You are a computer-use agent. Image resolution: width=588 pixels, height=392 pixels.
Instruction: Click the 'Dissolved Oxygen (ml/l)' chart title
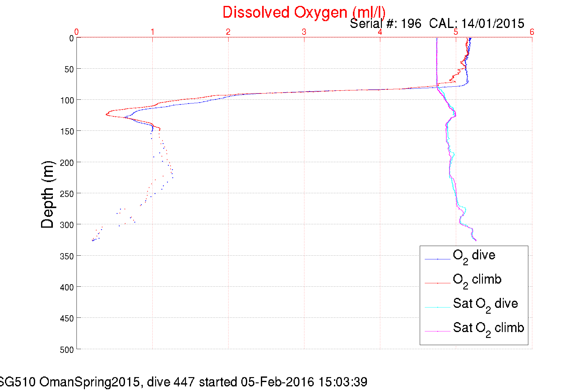tap(304, 12)
